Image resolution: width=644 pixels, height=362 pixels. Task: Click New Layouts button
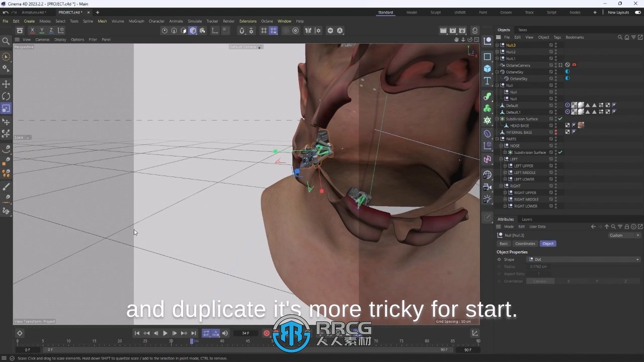click(x=618, y=12)
